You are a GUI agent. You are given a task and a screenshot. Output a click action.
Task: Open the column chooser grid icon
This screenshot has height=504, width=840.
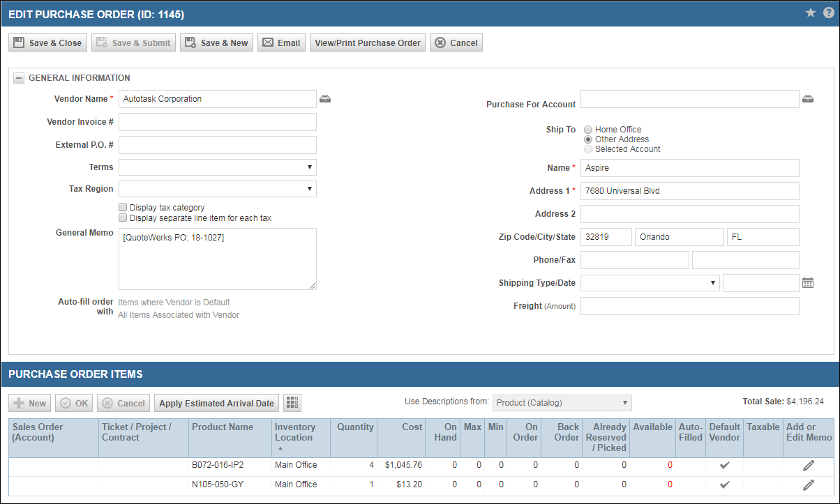[x=292, y=403]
